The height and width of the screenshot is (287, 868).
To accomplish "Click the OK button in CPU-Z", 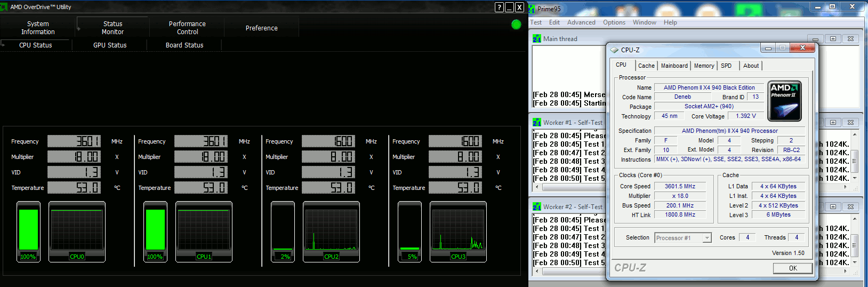I will (x=793, y=268).
